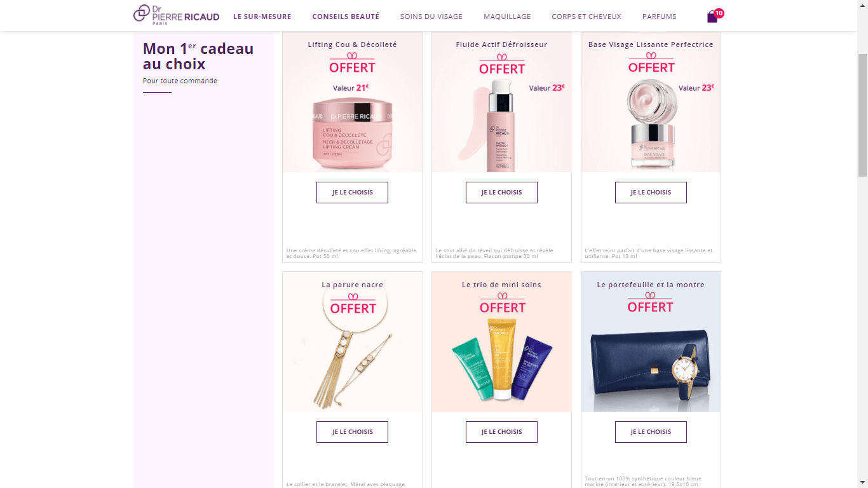Open Corps et Cheveux menu
This screenshot has height=488, width=868.
click(587, 17)
